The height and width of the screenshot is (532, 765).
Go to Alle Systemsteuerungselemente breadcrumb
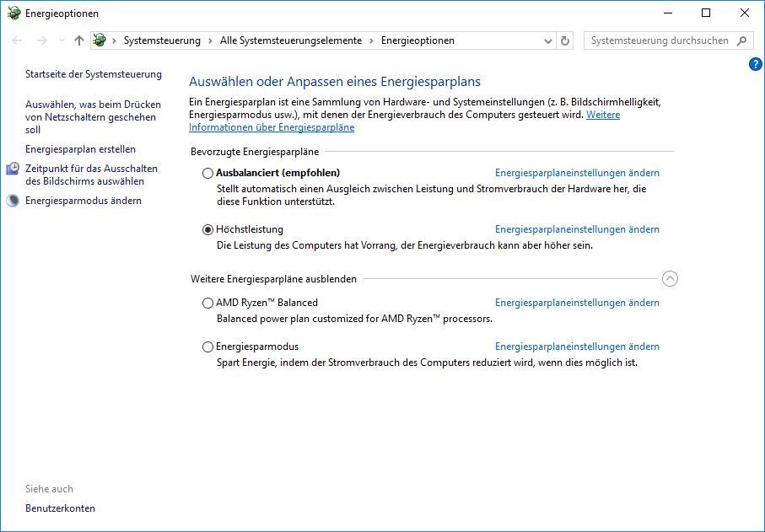(291, 40)
